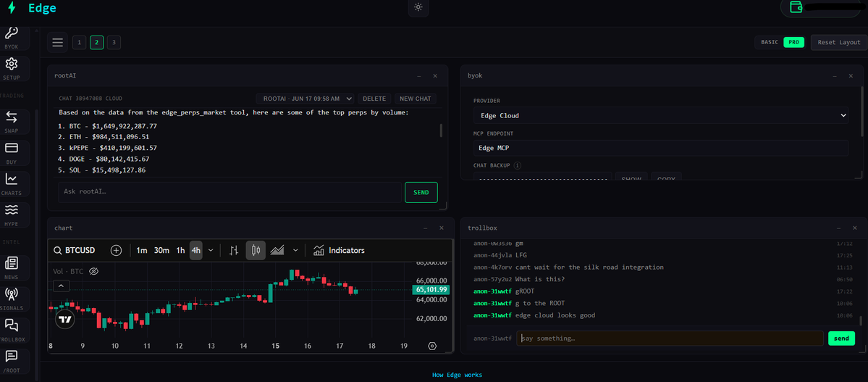Minimize the byok panel
The height and width of the screenshot is (382, 868).
tap(834, 75)
